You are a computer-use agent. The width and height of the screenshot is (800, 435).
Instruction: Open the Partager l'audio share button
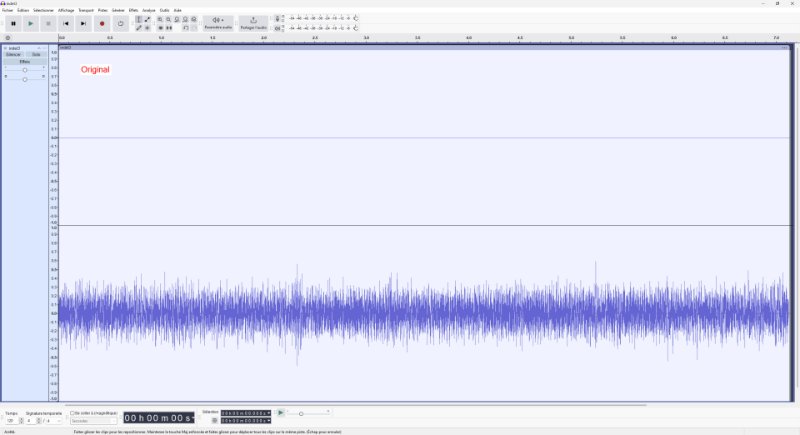253,22
